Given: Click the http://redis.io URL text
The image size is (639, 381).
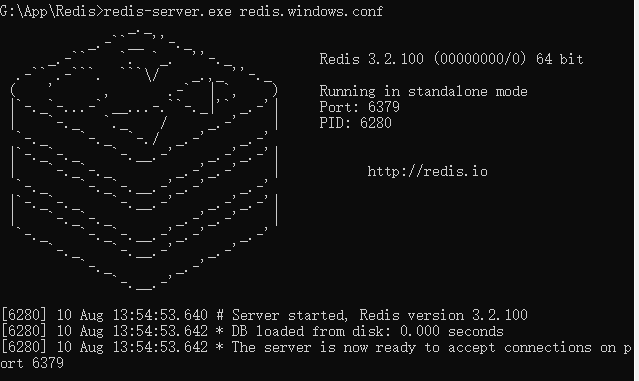Looking at the screenshot, I should [x=427, y=172].
